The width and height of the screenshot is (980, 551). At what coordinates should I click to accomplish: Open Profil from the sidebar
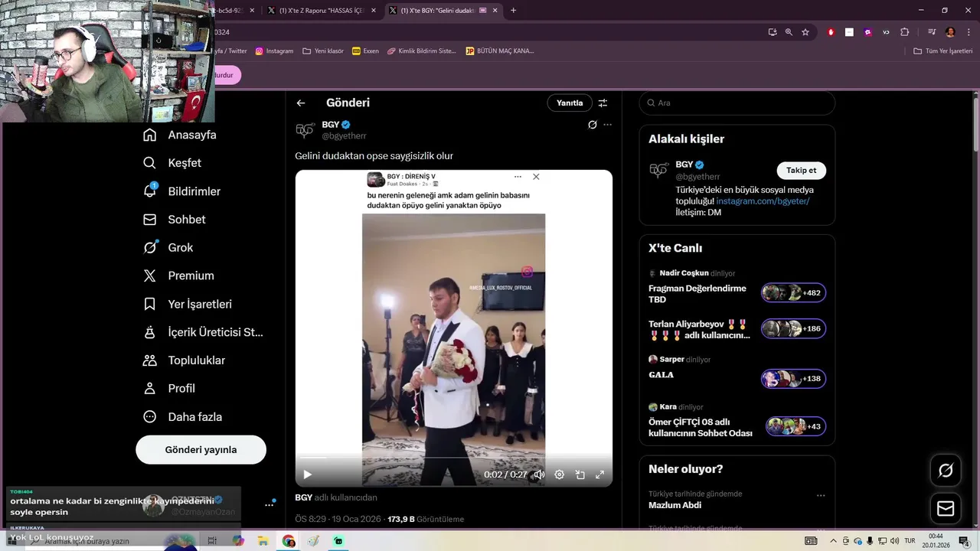(169, 389)
